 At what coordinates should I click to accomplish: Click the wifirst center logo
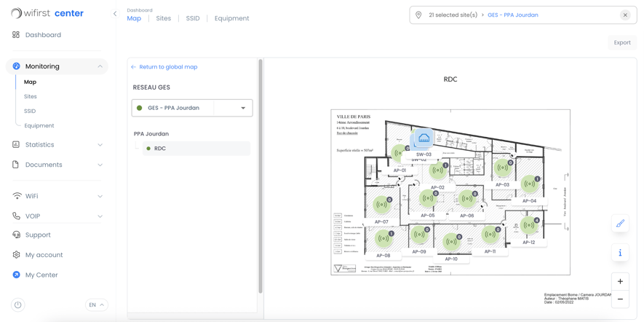[47, 13]
